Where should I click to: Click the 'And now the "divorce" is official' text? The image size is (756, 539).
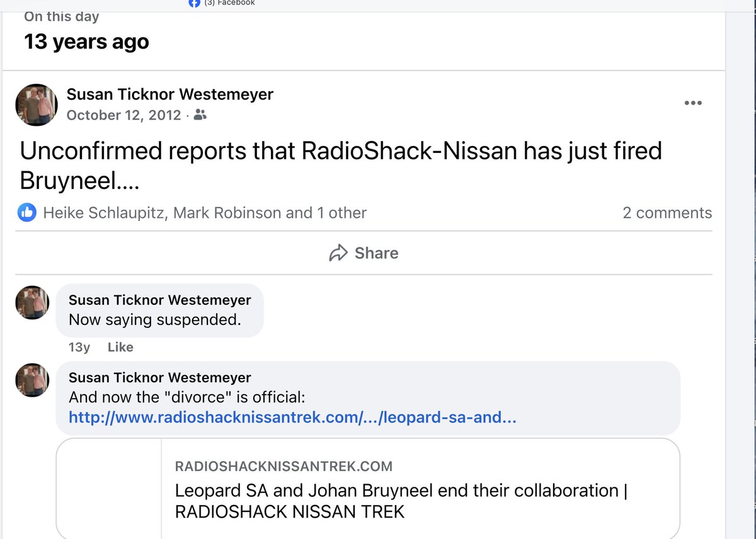187,397
